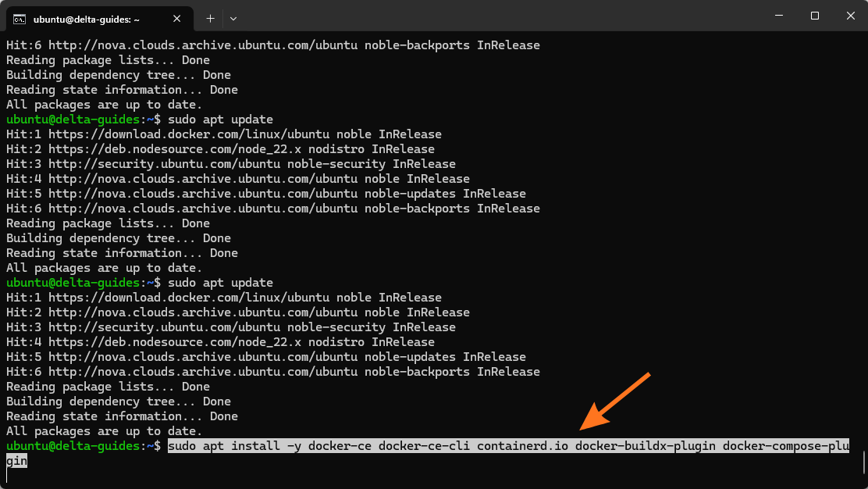Click docker-buildx-plugin in the install command
This screenshot has width=868, height=489.
point(646,446)
